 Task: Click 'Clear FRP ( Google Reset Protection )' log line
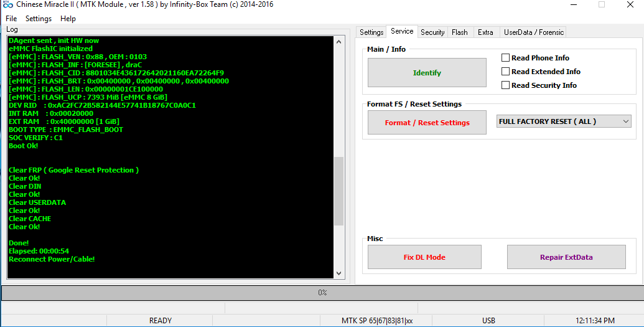pos(73,170)
